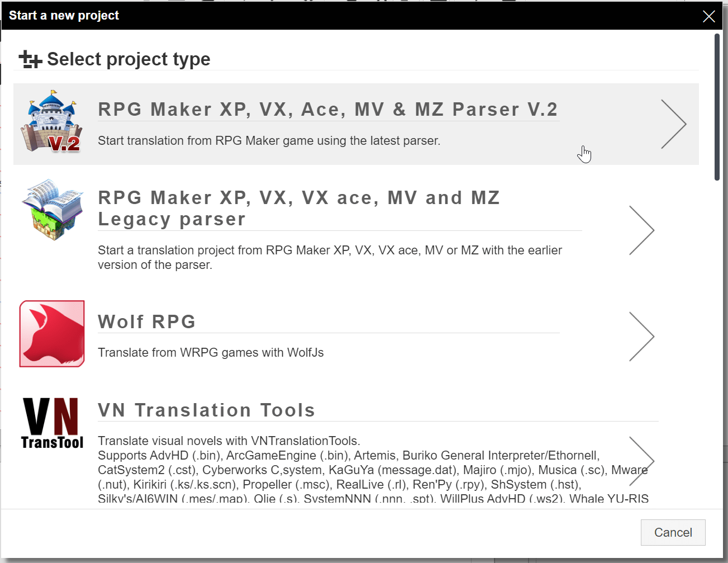Click the Legacy parser book icon

52,210
